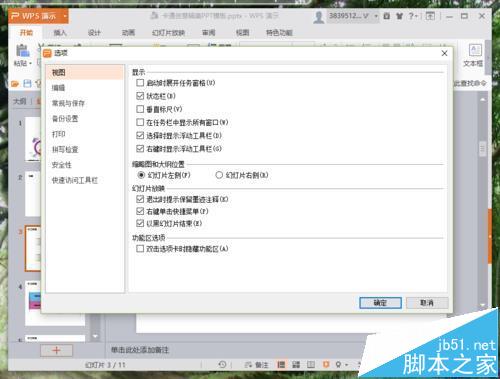Enable 在任务栏中显示所有窗口 checkbox
This screenshot has height=379, width=500.
140,122
